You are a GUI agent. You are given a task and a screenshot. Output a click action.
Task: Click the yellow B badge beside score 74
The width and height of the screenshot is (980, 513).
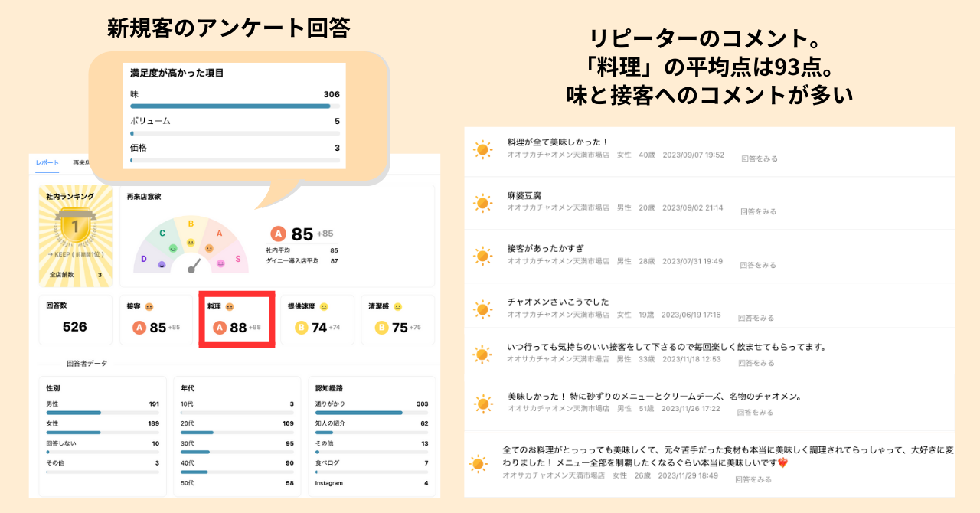click(x=301, y=328)
